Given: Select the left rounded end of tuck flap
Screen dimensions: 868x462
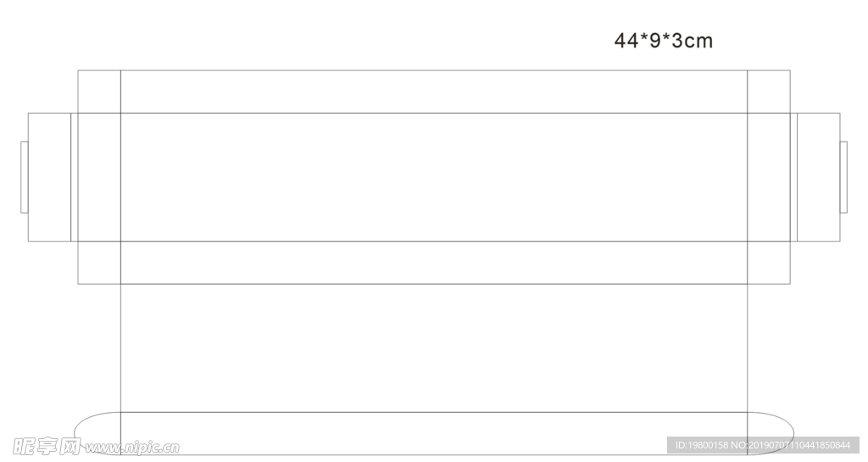Looking at the screenshot, I should click(x=98, y=434).
